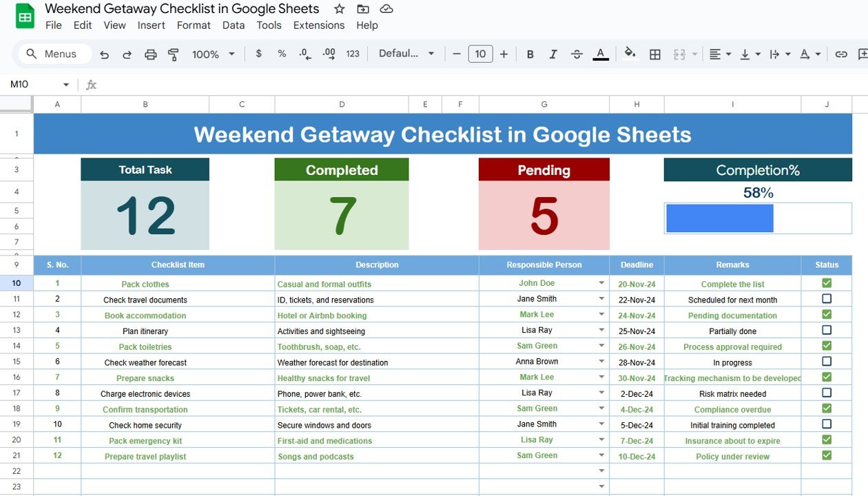Uncheck status checkbox for Pack clothes
This screenshot has width=868, height=496.
click(x=827, y=283)
